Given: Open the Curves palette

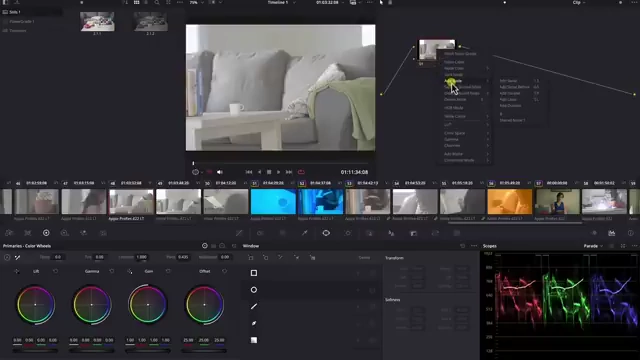Looking at the screenshot, I should pyautogui.click(x=239, y=233).
